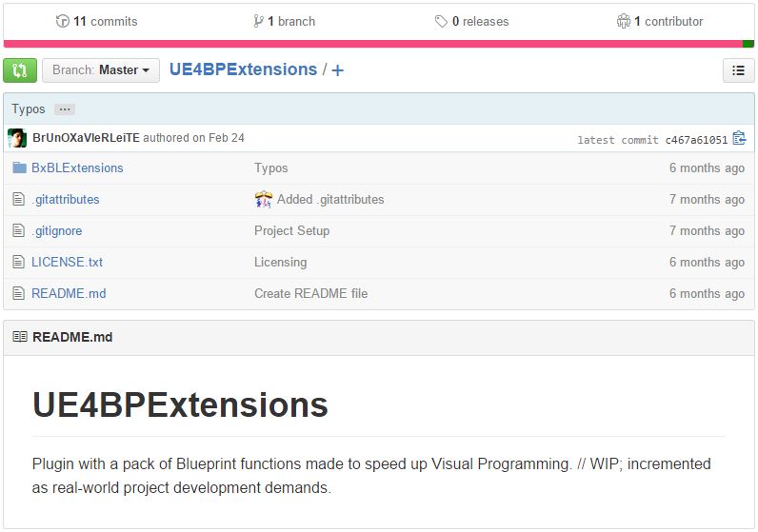Open the .gitattributes file
The height and width of the screenshot is (532, 758).
pos(65,200)
